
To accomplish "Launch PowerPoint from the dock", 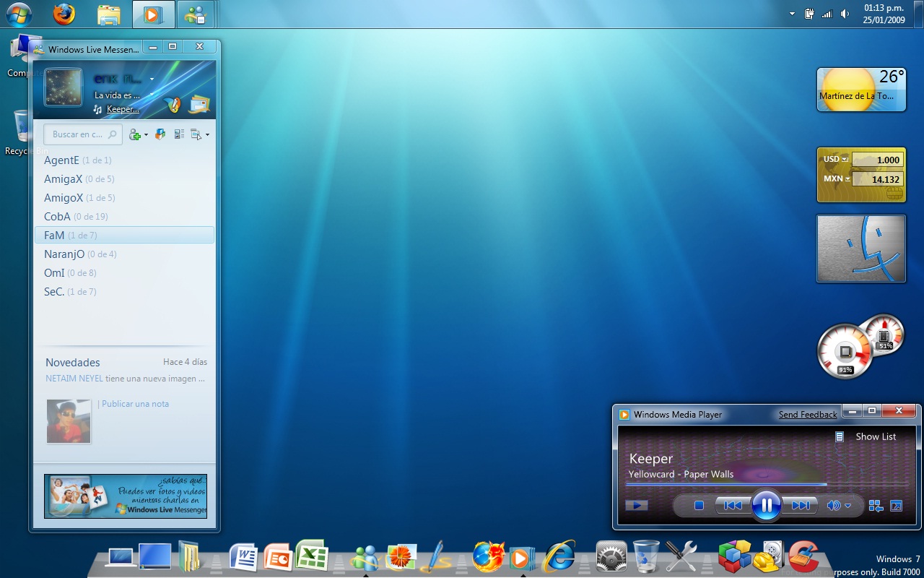I will pos(278,557).
